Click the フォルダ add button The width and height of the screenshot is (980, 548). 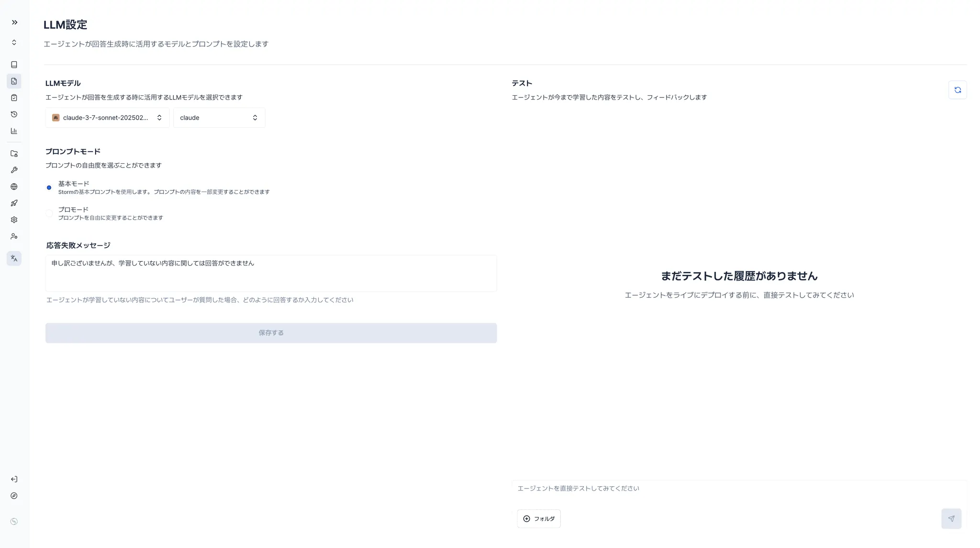(538, 519)
